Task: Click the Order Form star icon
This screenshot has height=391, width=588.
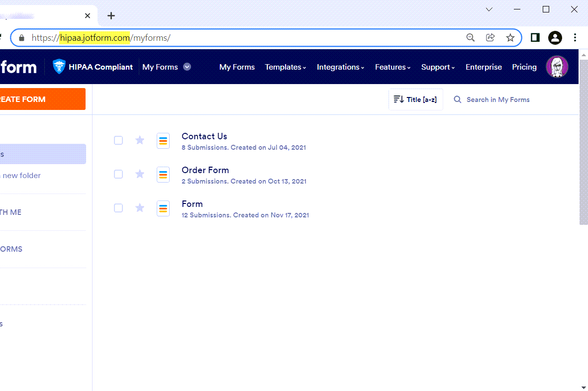Action: pos(140,174)
